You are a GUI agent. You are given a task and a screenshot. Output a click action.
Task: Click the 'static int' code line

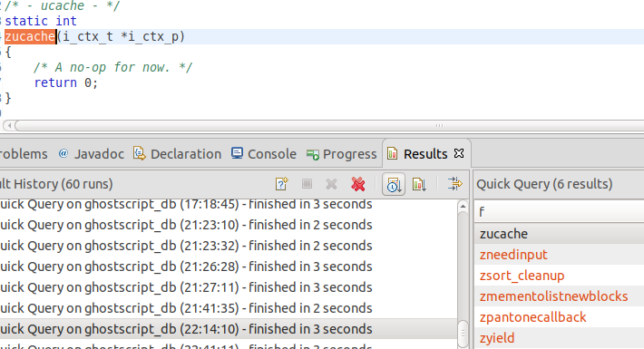pyautogui.click(x=41, y=21)
